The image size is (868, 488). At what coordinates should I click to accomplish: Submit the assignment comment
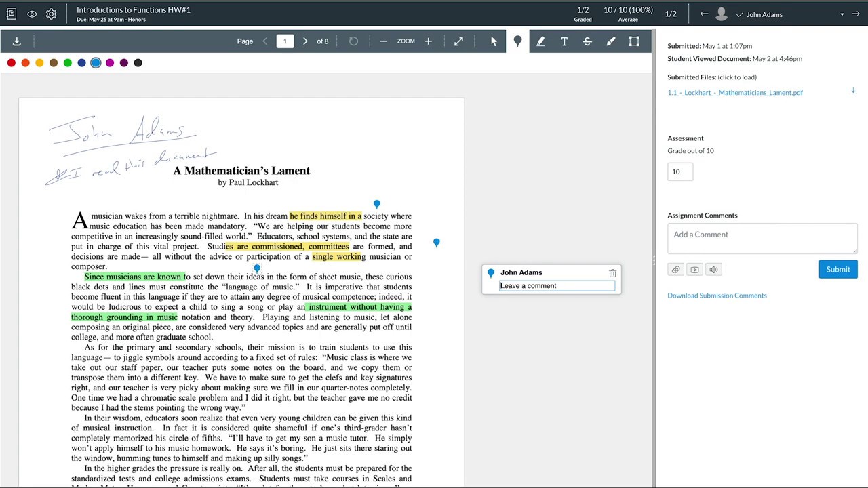pyautogui.click(x=838, y=270)
